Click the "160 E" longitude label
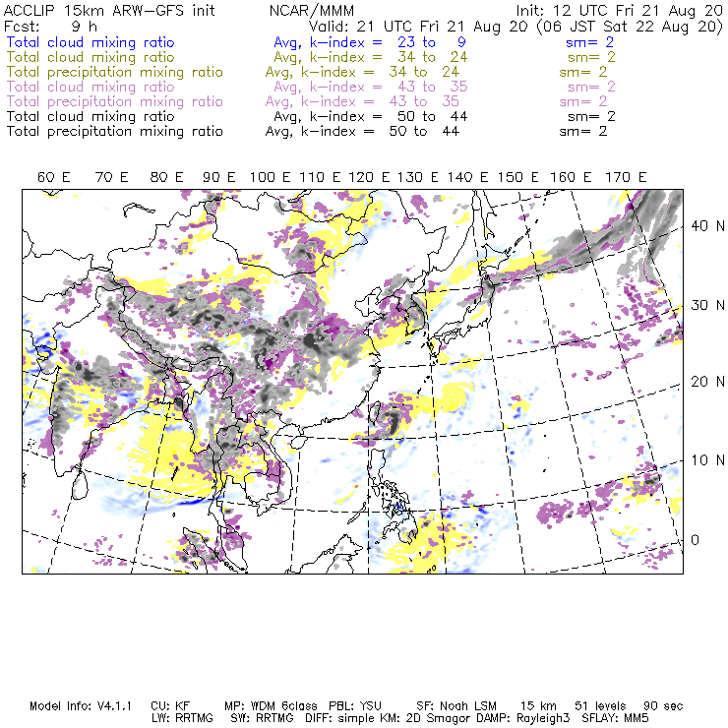The image size is (728, 728). click(571, 177)
